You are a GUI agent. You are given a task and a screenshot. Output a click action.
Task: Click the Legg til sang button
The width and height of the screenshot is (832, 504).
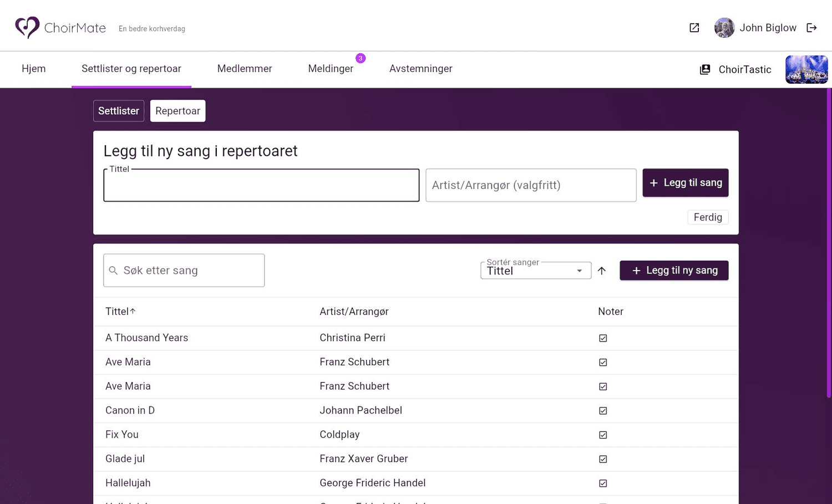pos(686,182)
